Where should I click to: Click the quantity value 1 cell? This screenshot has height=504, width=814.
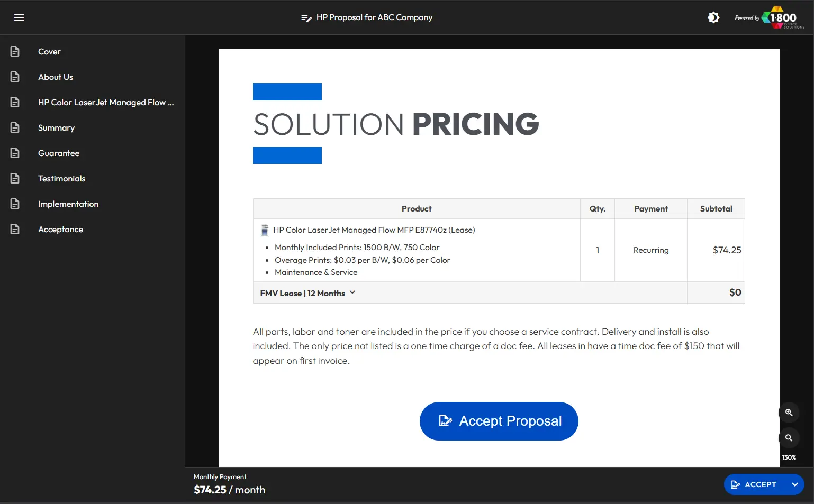598,250
